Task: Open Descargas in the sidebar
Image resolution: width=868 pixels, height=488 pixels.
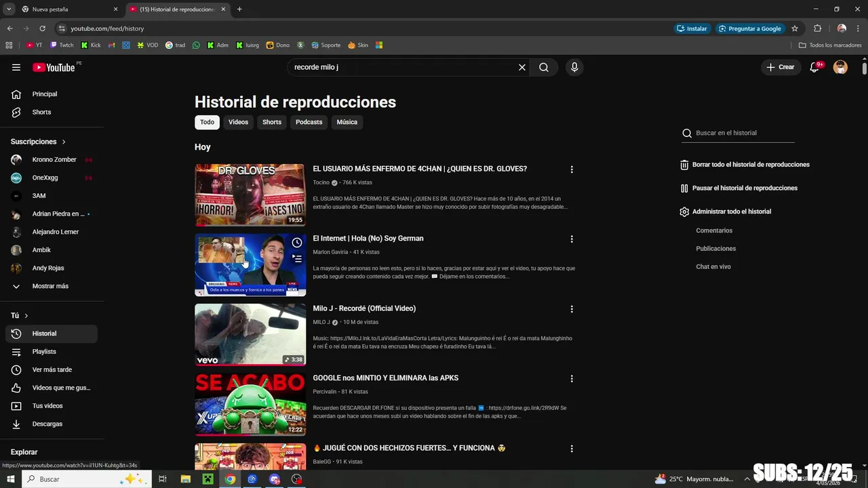Action: click(52, 424)
